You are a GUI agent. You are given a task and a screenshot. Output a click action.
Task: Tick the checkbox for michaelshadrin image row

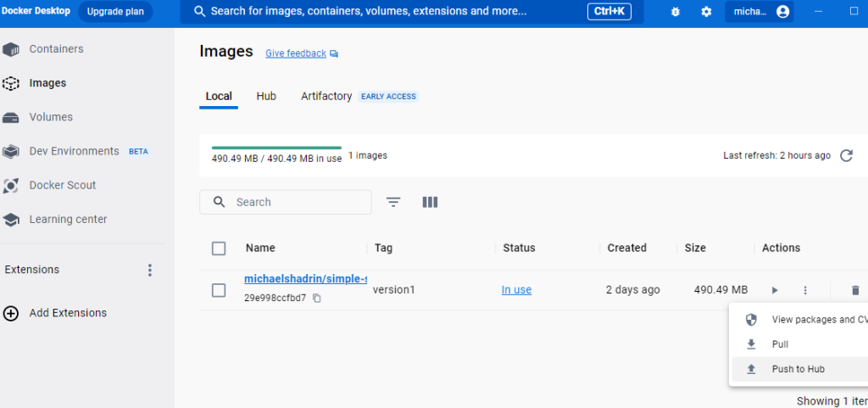(219, 290)
